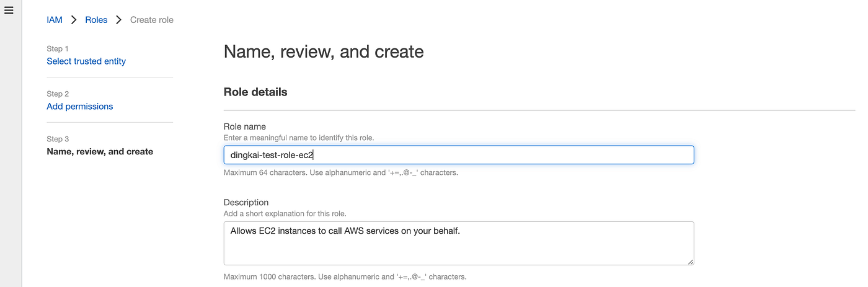Click the IAM breadcrumb link

(55, 20)
